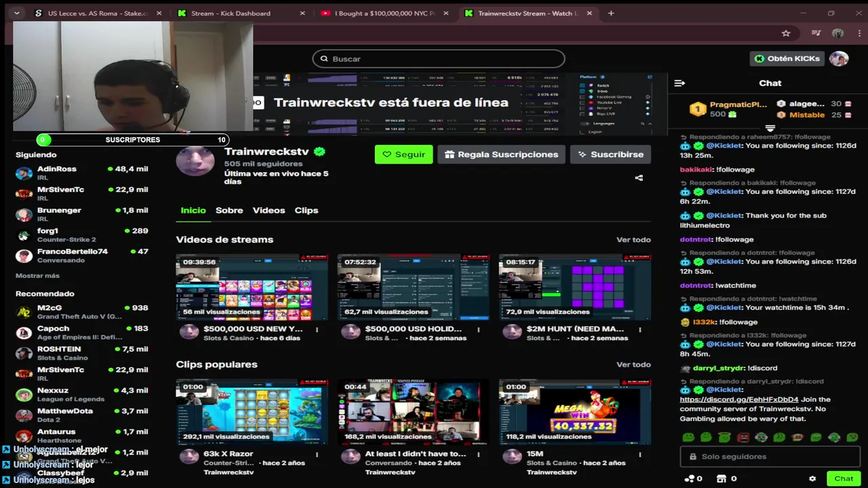This screenshot has width=868, height=488.
Task: Open the browser media control icon
Action: point(816,33)
